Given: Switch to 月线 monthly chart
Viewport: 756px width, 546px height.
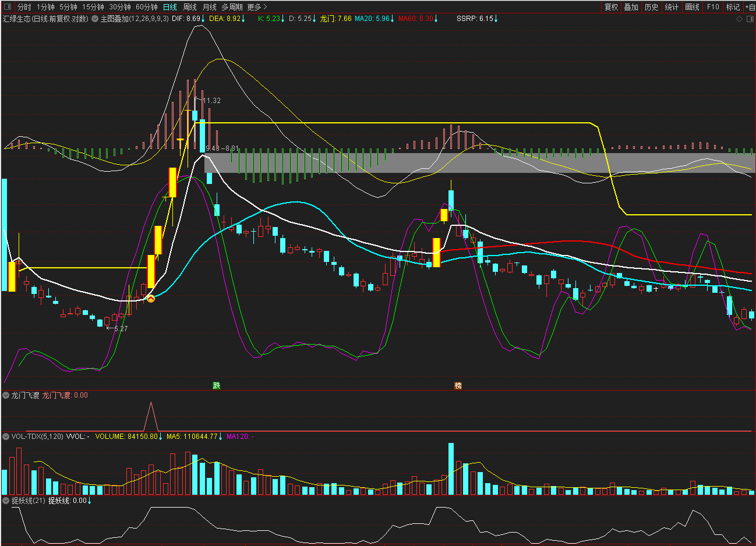Looking at the screenshot, I should 210,7.
